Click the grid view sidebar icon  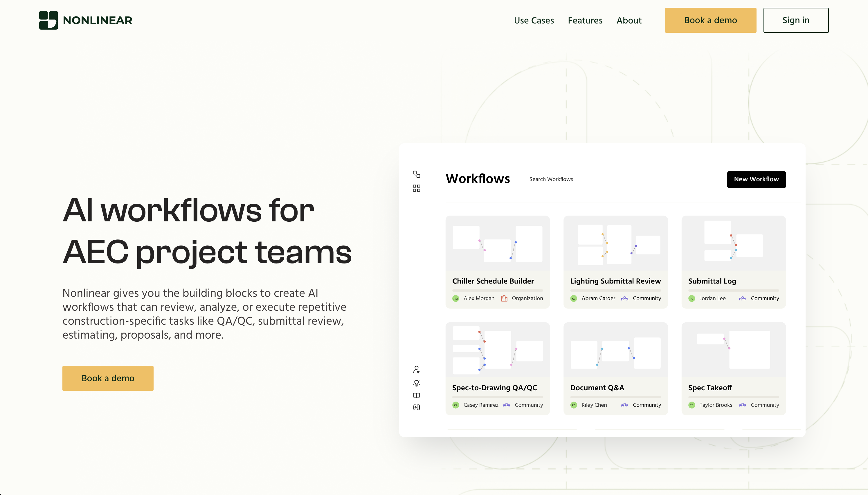416,188
